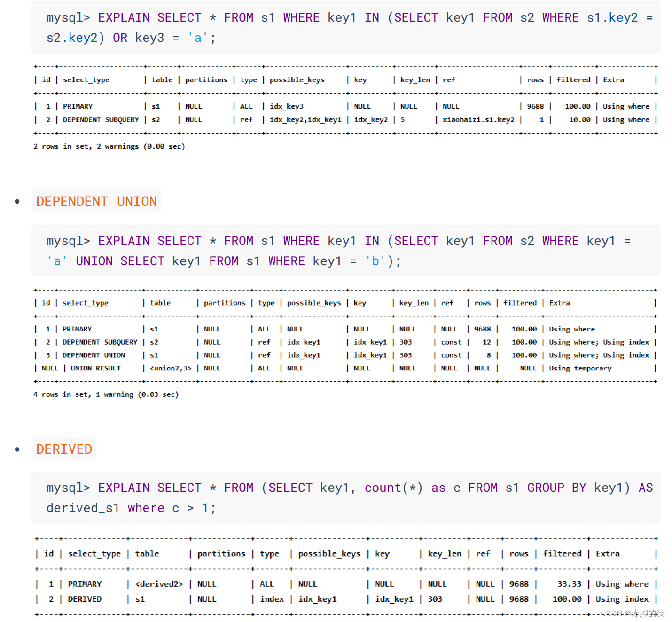
Task: Click 'Using index' Extra cell in last table
Action: tap(622, 599)
